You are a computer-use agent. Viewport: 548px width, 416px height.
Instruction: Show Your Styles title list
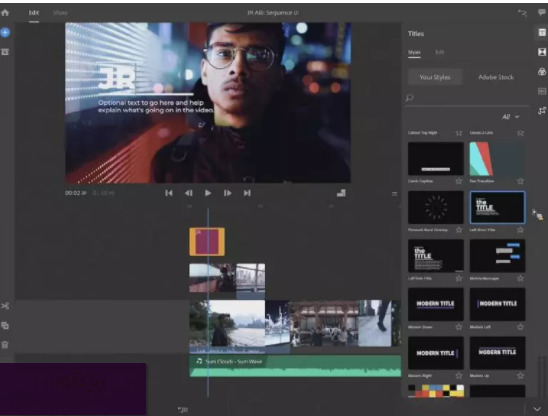(435, 77)
